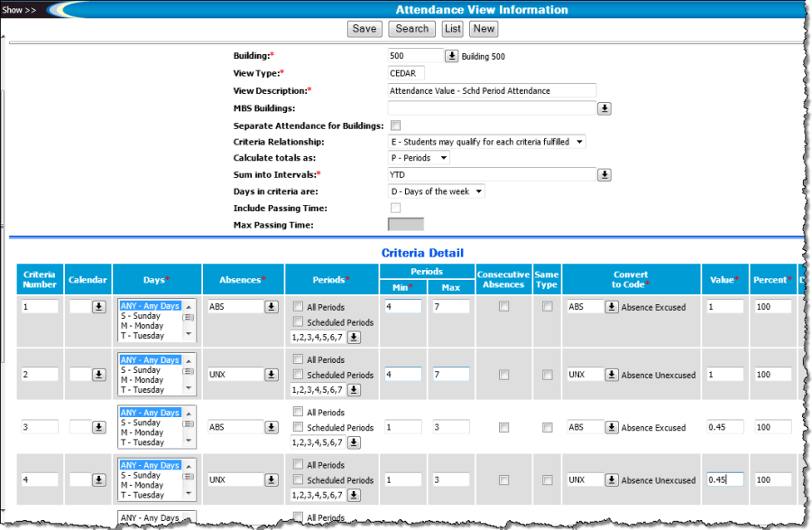The width and height of the screenshot is (812, 530).
Task: Click the View Description text field
Action: tap(492, 90)
